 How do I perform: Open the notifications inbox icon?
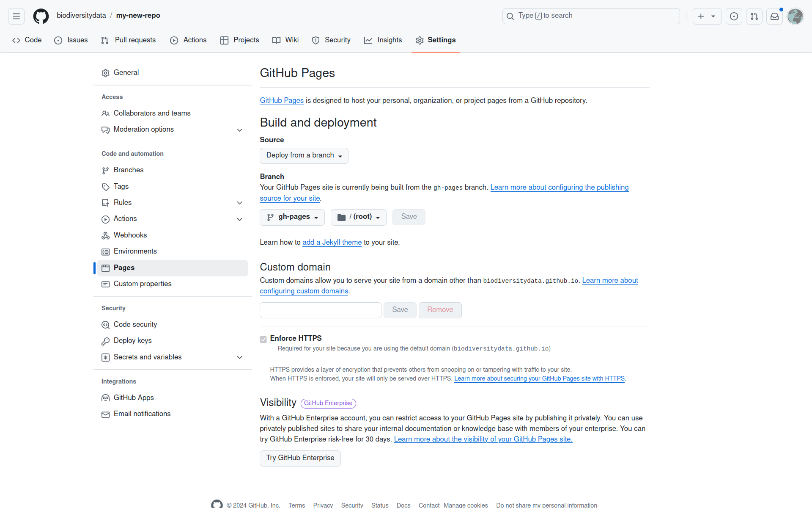pos(774,16)
